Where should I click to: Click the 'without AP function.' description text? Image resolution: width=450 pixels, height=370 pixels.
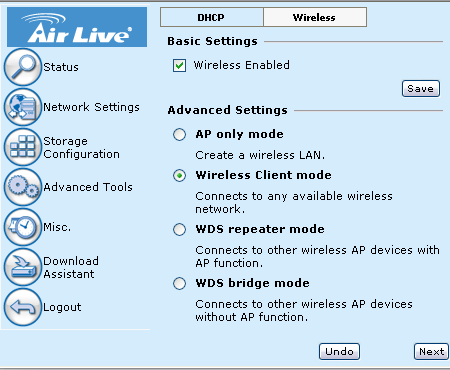coord(252,317)
